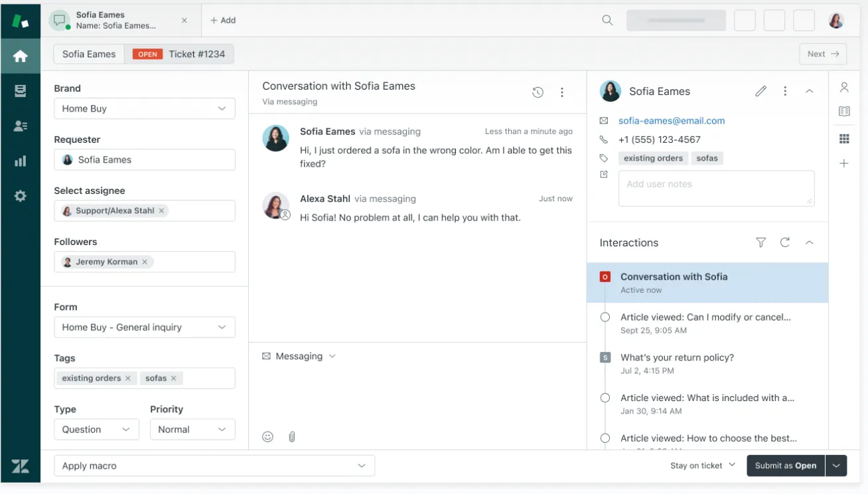Select the Ticket #1234 tab
868x494 pixels.
179,54
